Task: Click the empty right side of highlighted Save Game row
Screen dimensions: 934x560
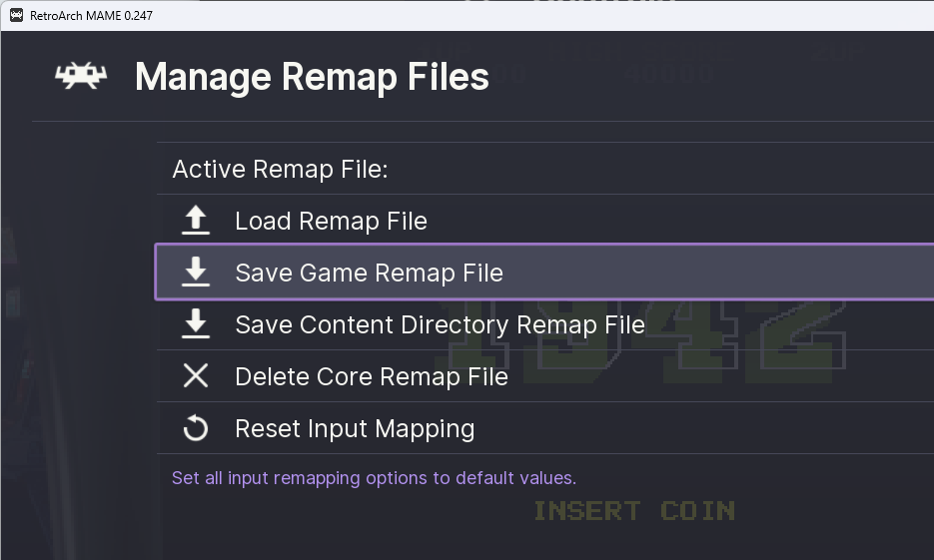Action: [x=759, y=273]
